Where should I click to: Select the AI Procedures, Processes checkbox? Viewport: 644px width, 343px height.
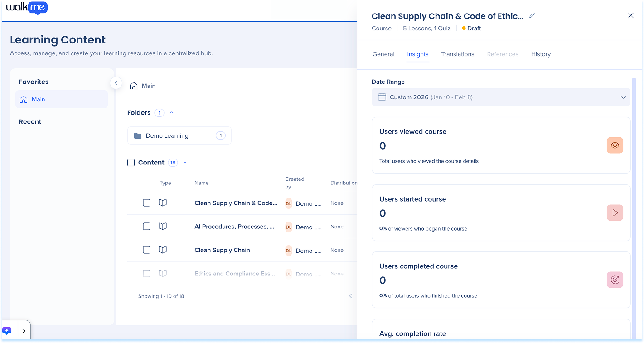[x=146, y=227]
